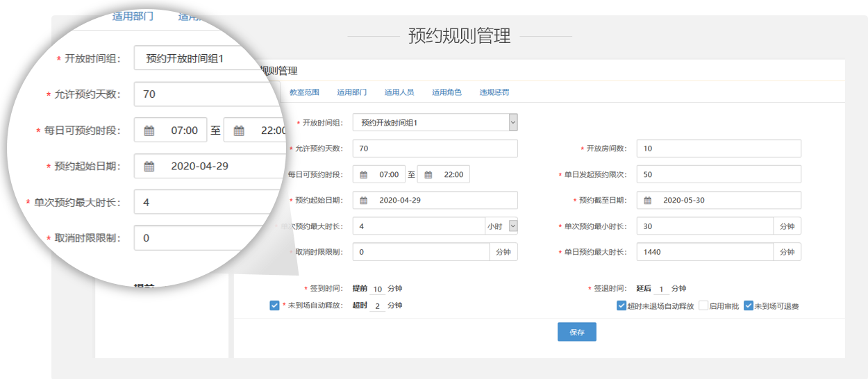Click the 预约截至日期 date field

click(x=719, y=201)
